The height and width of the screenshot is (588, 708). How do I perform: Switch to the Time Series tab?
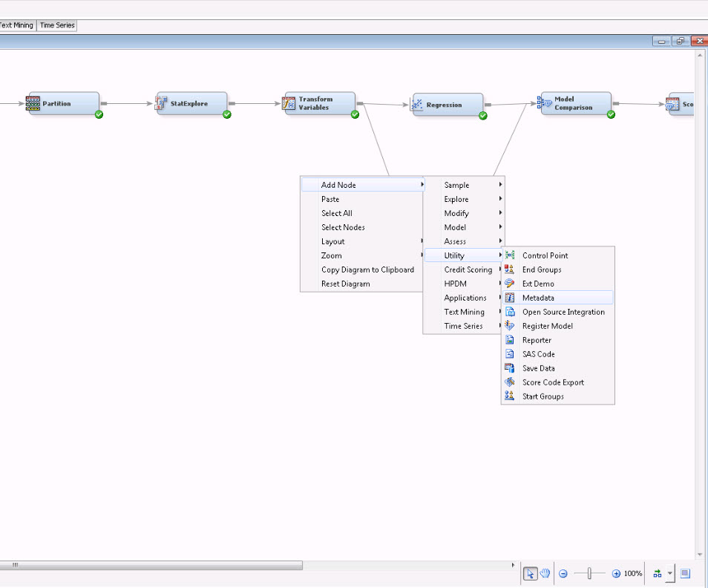pyautogui.click(x=57, y=25)
